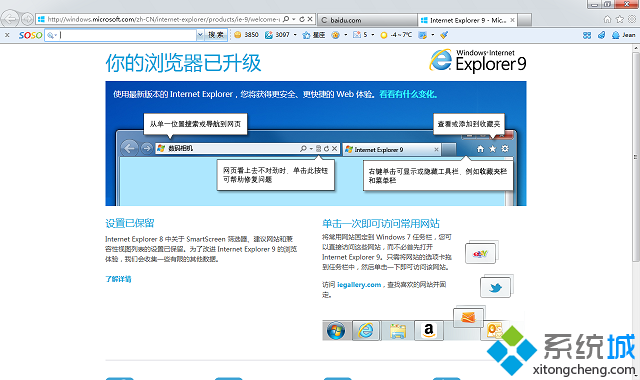Click the scrollbar up arrow

coord(636,48)
